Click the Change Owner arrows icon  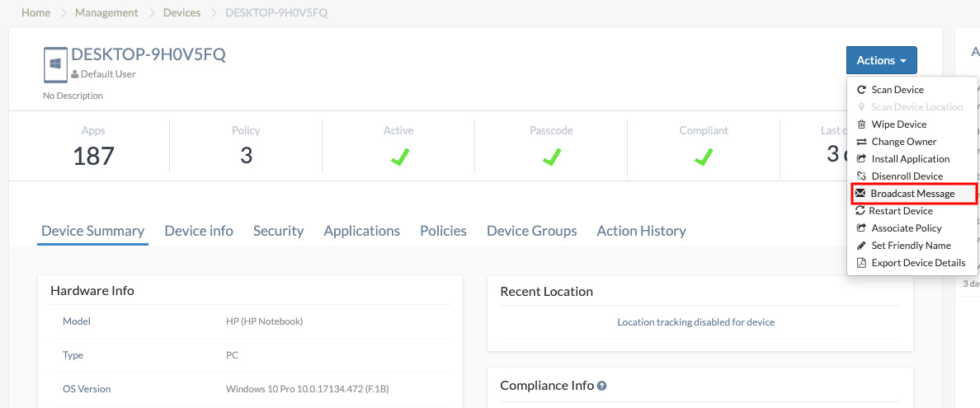point(861,142)
